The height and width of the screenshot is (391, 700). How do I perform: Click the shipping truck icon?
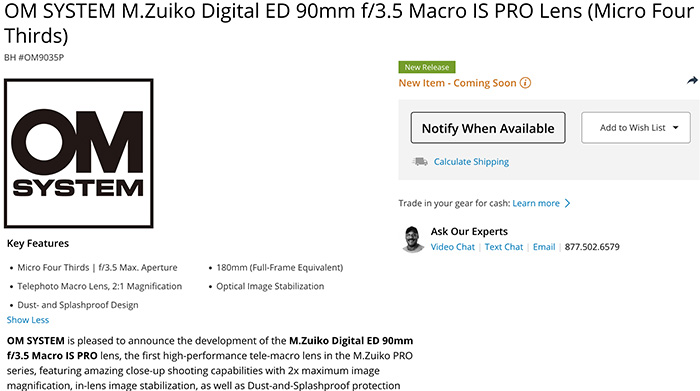[420, 162]
